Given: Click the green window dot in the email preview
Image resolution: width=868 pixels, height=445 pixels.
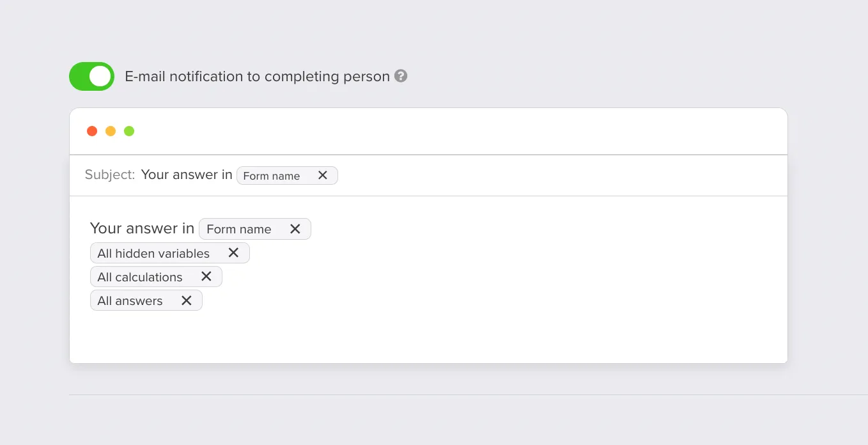Looking at the screenshot, I should pyautogui.click(x=129, y=130).
